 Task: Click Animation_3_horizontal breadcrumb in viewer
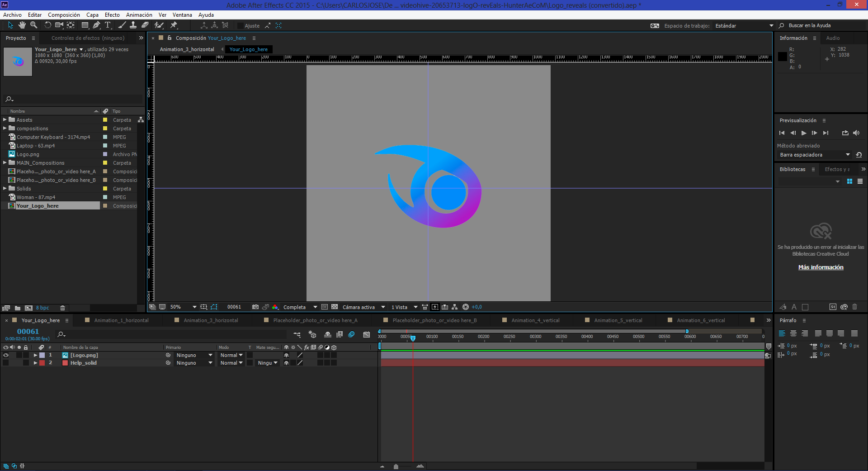pos(187,49)
